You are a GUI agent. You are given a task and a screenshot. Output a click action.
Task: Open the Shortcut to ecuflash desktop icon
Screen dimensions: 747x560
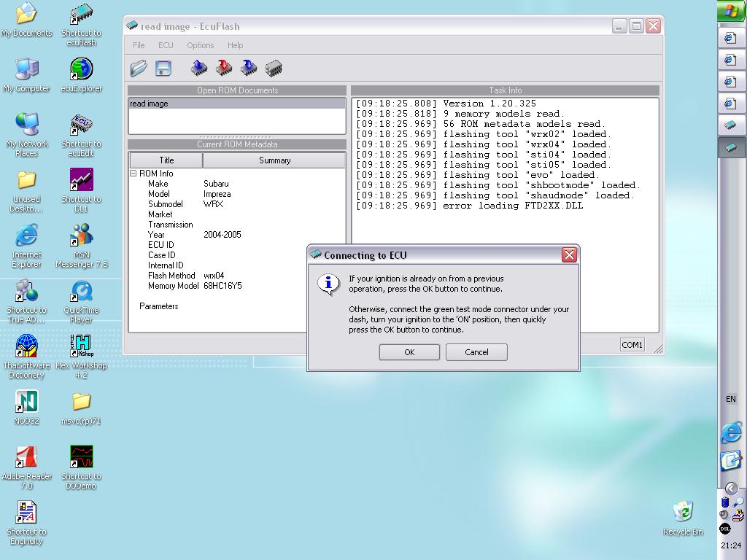click(x=81, y=24)
